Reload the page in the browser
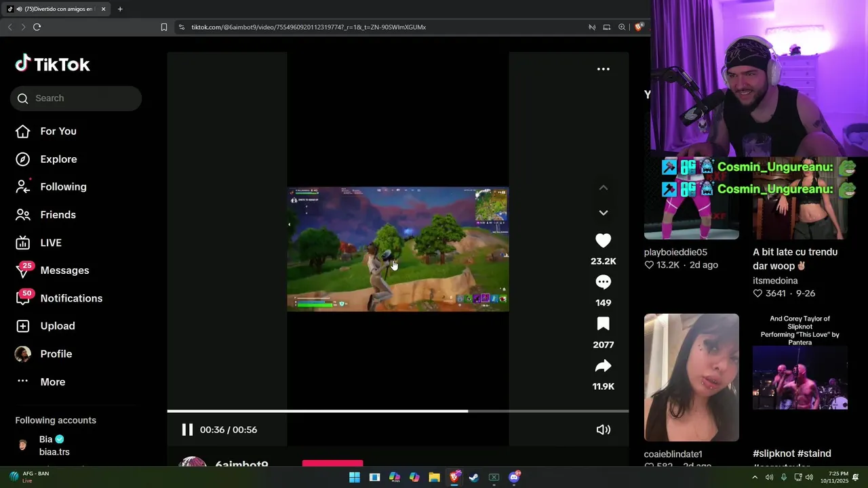868x488 pixels. 37,27
